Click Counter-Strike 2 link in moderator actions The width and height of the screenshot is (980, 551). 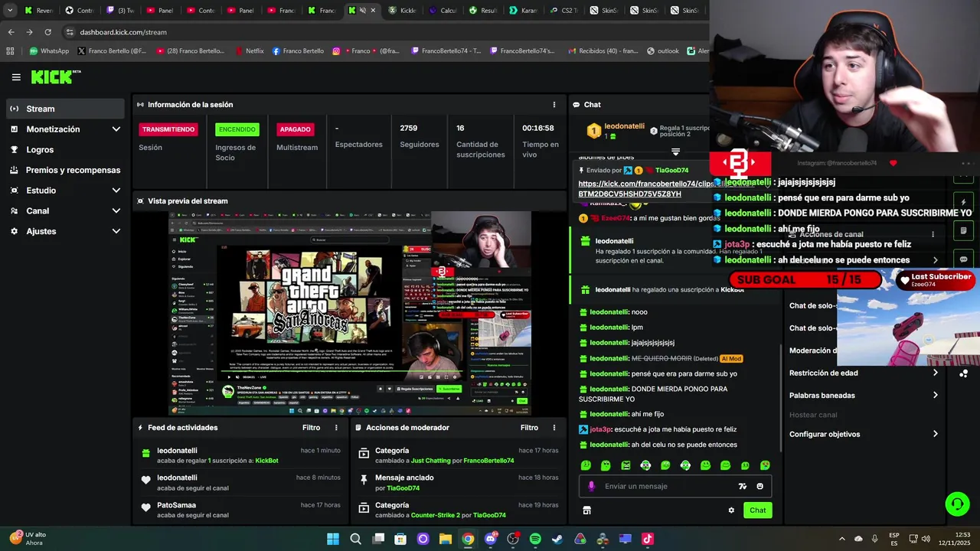point(435,515)
